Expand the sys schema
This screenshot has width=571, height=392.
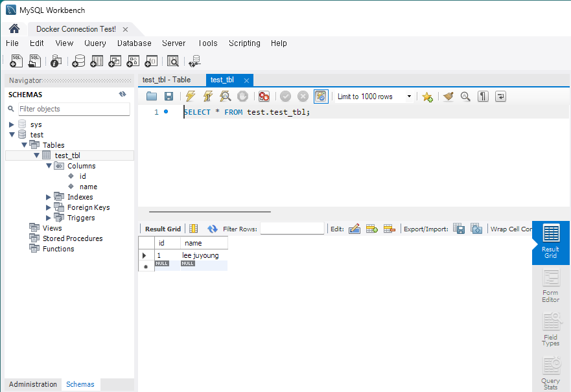pyautogui.click(x=11, y=124)
